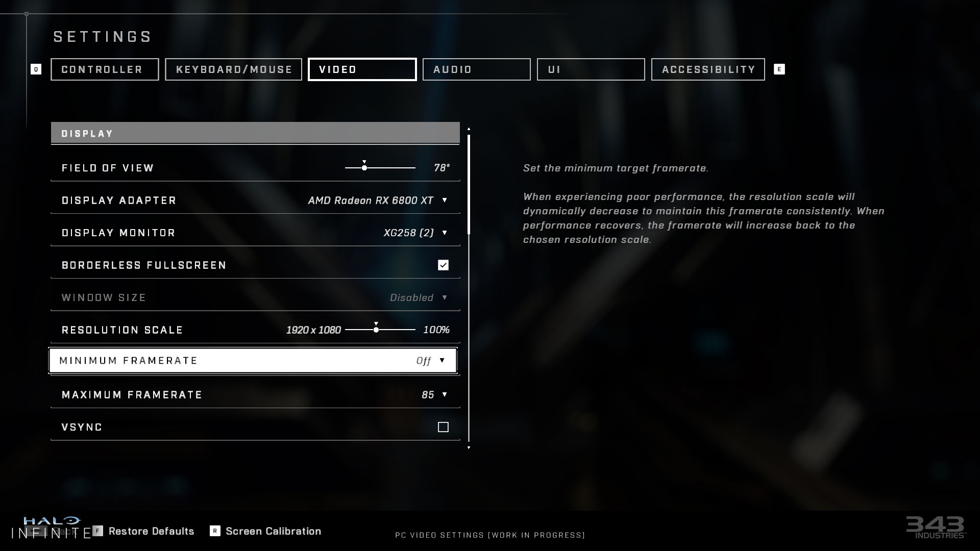
Task: Toggle VSYNC on
Action: tap(443, 427)
